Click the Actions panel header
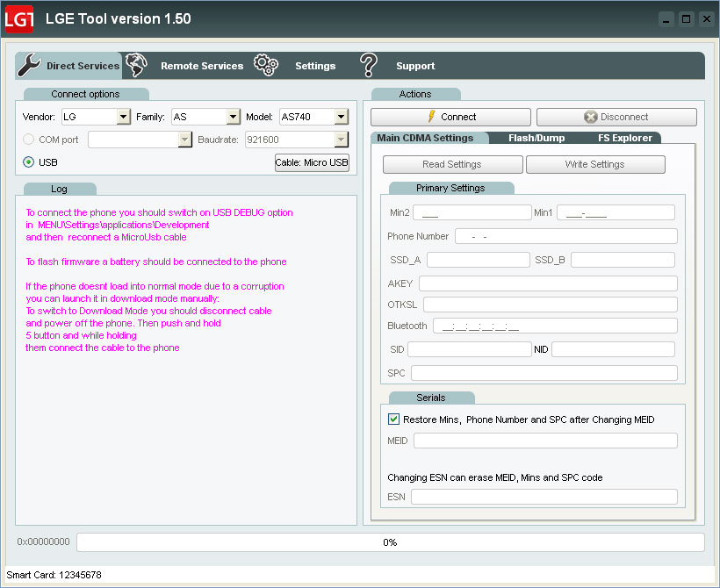Image resolution: width=720 pixels, height=588 pixels. [415, 94]
